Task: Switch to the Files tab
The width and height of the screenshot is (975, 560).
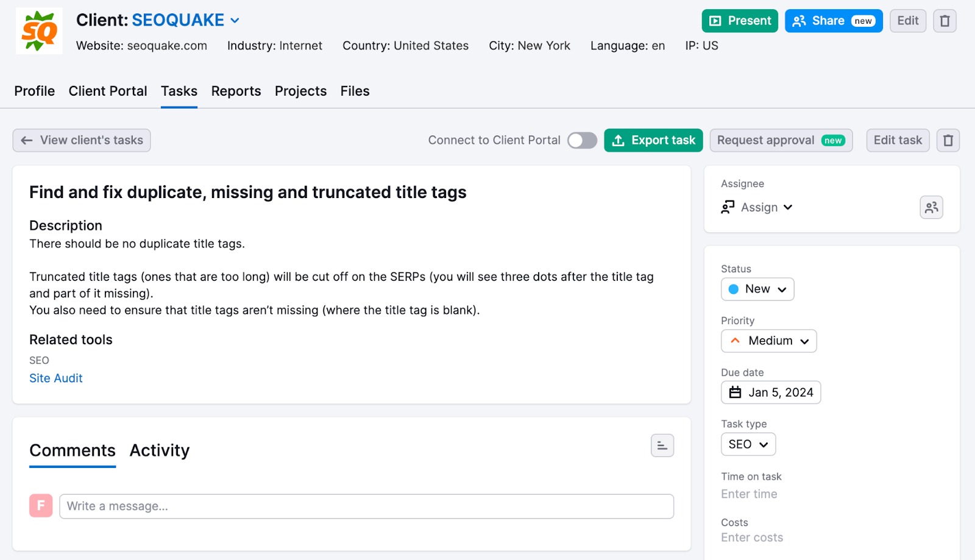Action: click(355, 91)
